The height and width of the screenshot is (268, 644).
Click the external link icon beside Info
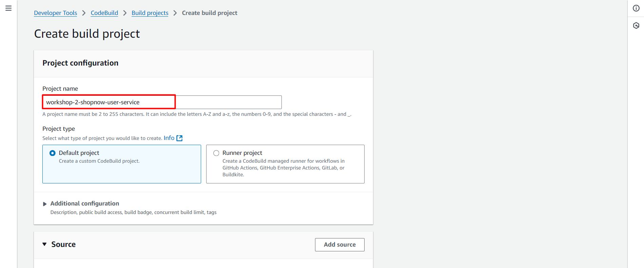pos(179,138)
